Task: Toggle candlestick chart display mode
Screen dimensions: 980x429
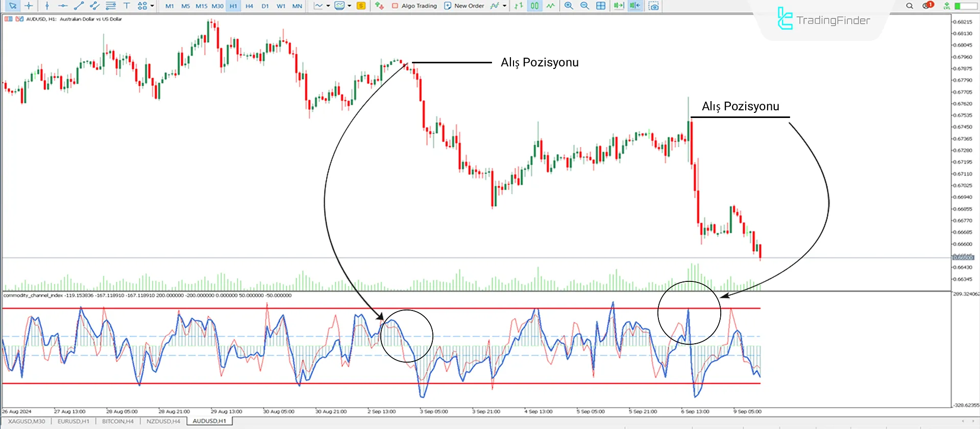Action: coord(534,6)
